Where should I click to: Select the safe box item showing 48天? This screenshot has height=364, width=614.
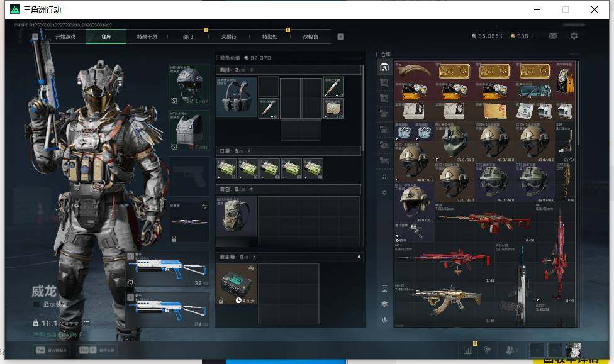pos(236,284)
